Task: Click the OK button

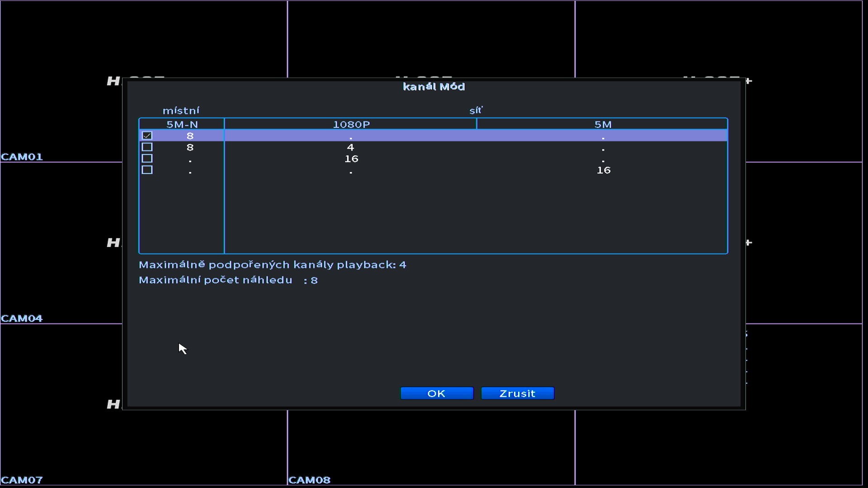Action: click(437, 394)
